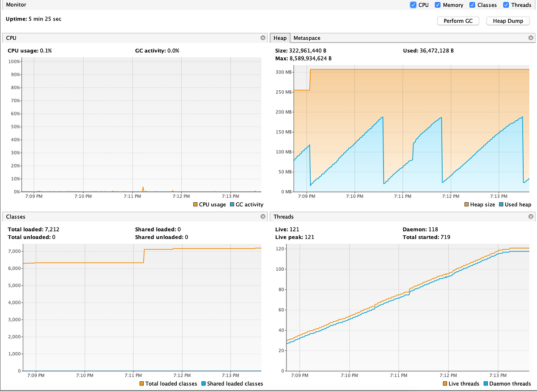
Task: Click the 300 MB axis label in Heap chart
Action: 285,72
